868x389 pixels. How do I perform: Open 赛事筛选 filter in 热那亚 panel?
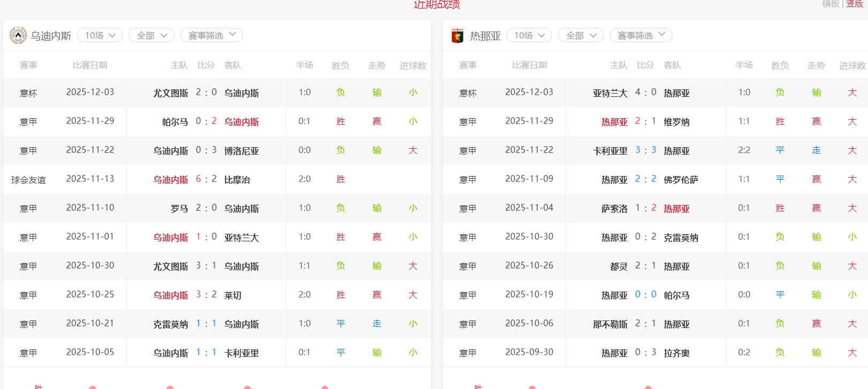coord(641,35)
